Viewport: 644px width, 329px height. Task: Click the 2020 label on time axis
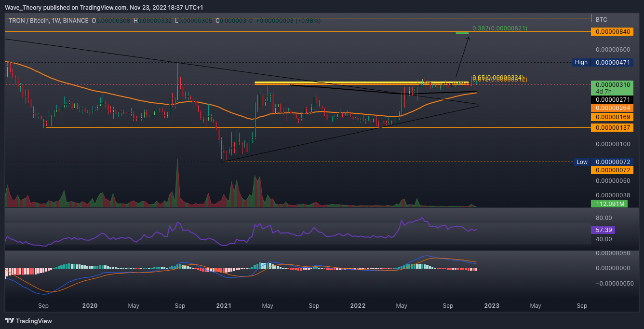[x=90, y=305]
